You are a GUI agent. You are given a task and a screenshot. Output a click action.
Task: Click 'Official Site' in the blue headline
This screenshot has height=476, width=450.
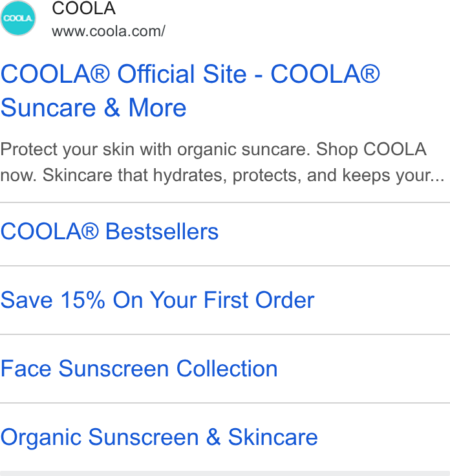click(182, 74)
